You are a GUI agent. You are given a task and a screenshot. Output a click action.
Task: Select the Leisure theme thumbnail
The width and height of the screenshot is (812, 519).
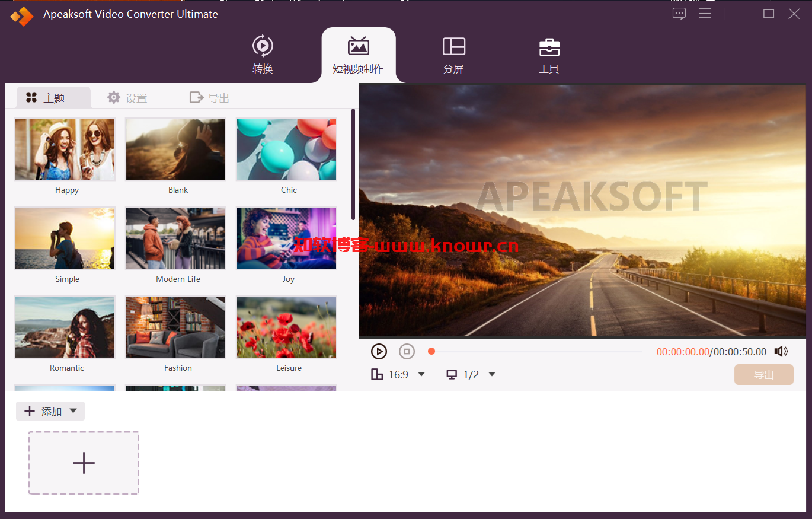point(287,327)
